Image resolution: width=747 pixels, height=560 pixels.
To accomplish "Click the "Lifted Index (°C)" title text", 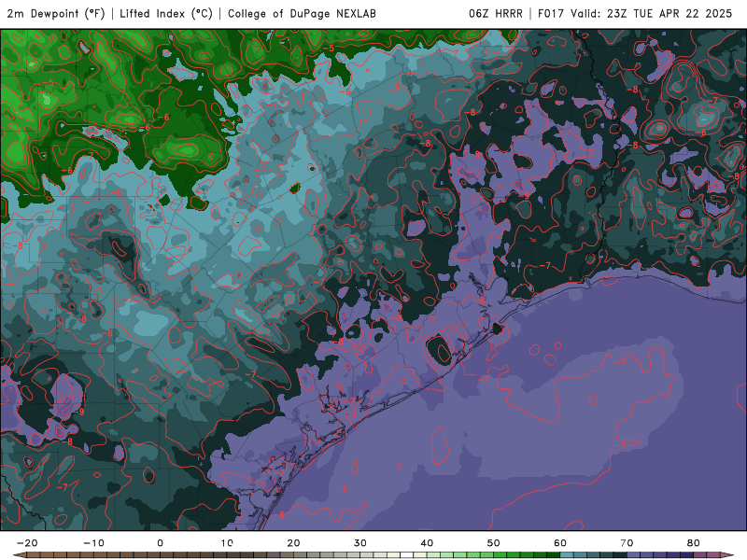I will click(166, 14).
